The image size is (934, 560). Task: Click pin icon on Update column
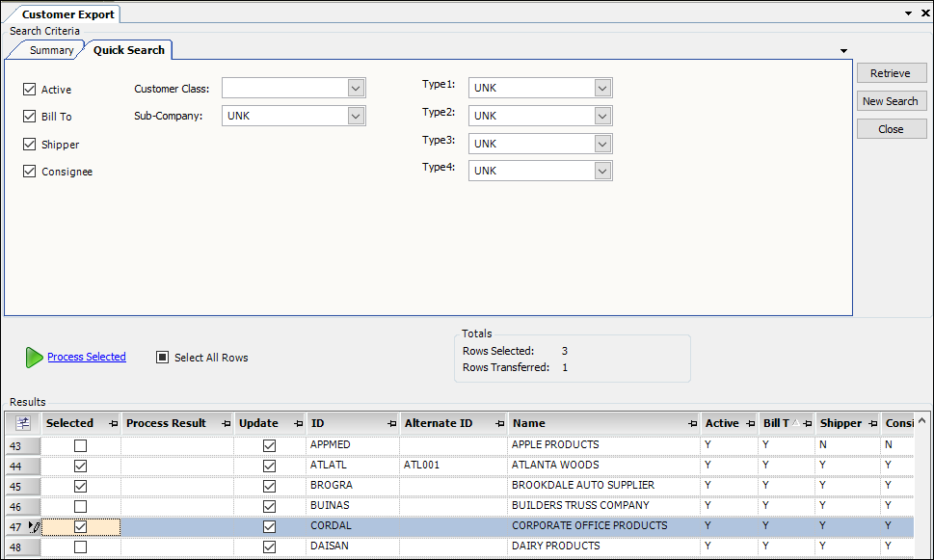pyautogui.click(x=297, y=424)
